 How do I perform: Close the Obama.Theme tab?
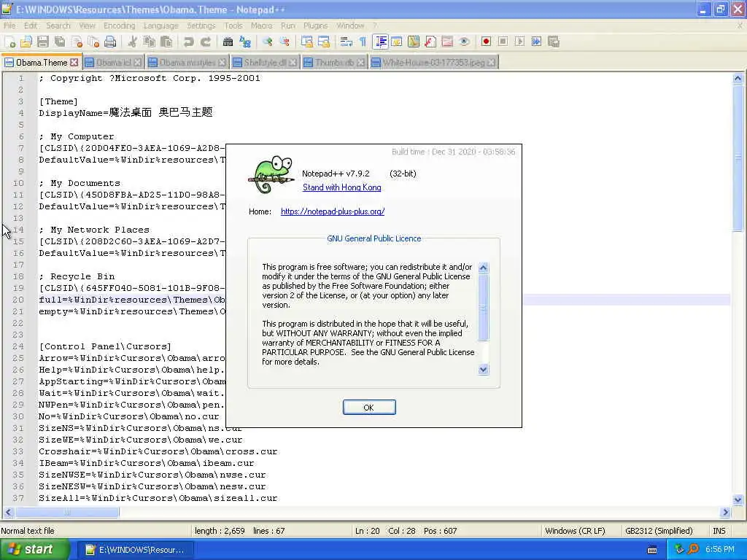point(74,63)
